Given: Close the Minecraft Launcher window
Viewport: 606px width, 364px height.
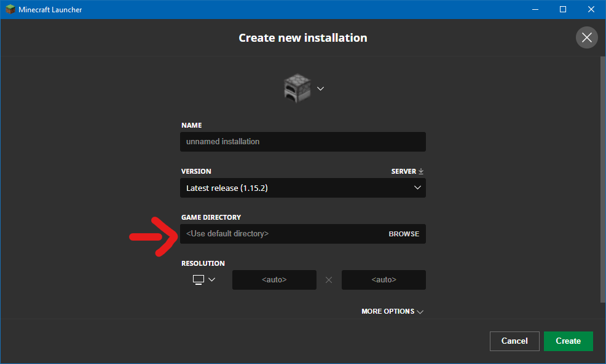Looking at the screenshot, I should coord(591,9).
